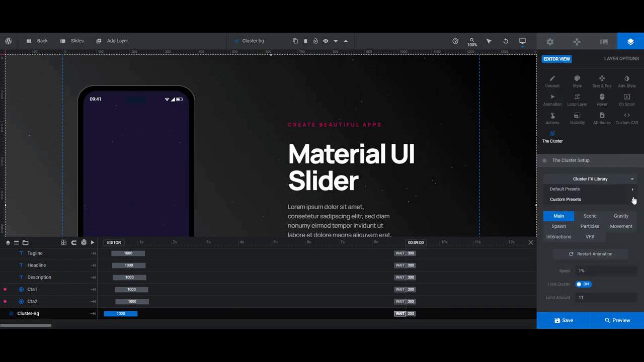
Task: Click the Cluster-Bg blue 1000 timeline bar
Action: point(121,314)
